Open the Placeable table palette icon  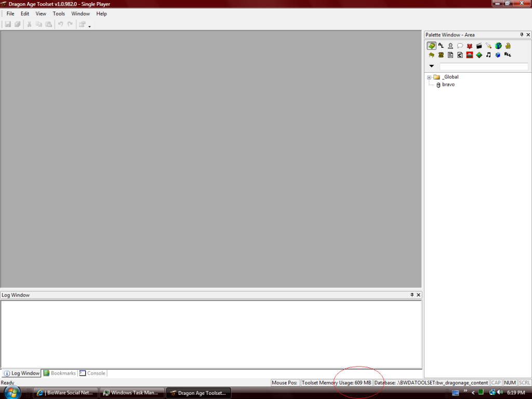tap(431, 55)
